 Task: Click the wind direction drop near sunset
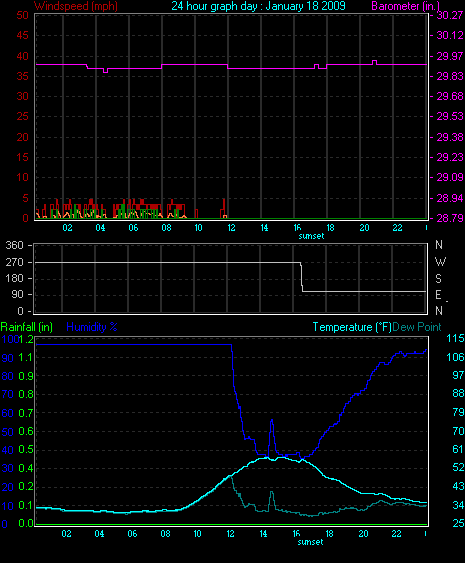click(302, 277)
